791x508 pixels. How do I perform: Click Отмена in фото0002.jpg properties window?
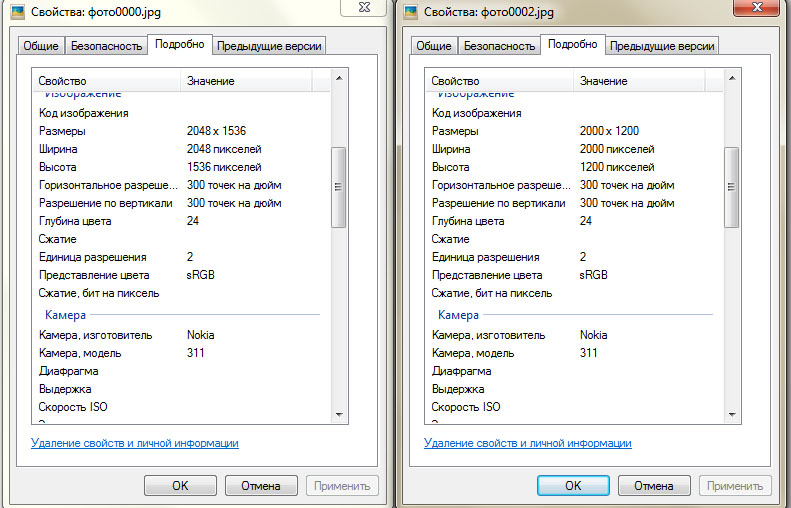[x=654, y=485]
